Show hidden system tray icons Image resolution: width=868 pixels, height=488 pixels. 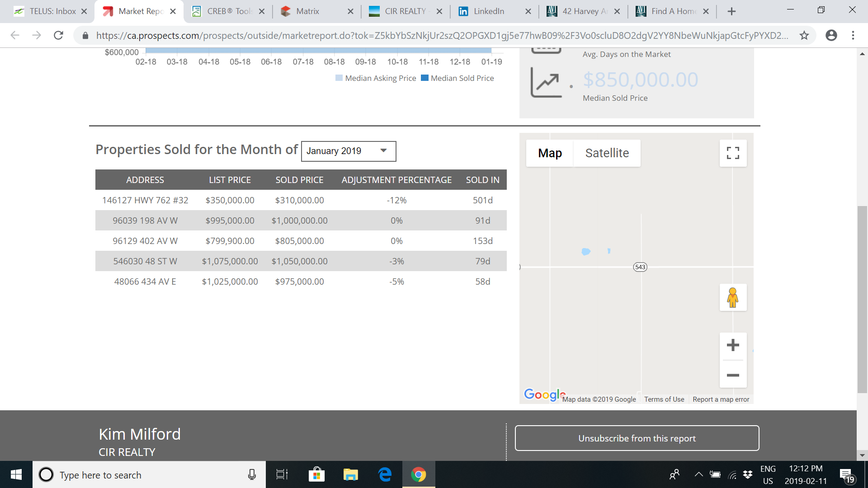coord(698,474)
